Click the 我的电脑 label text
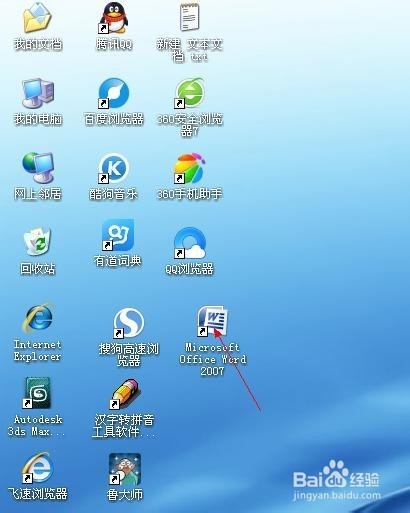Image resolution: width=410 pixels, height=513 pixels. click(x=38, y=119)
